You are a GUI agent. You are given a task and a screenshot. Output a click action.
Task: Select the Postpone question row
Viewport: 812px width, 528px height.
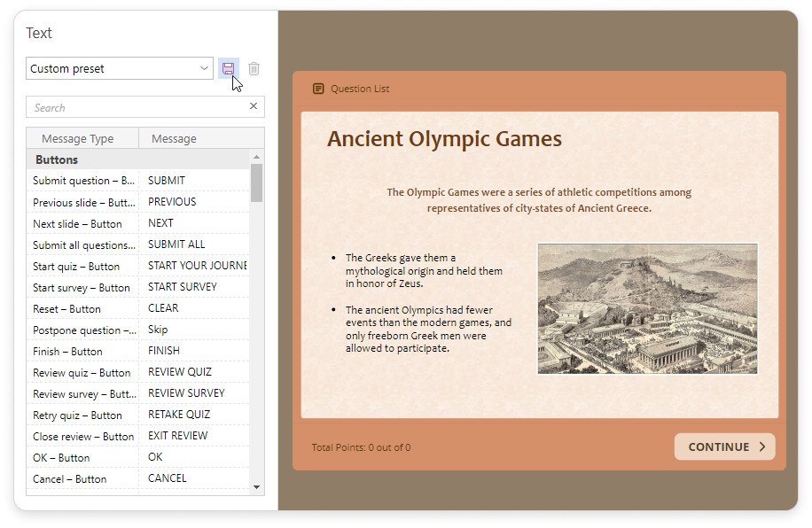pos(84,330)
